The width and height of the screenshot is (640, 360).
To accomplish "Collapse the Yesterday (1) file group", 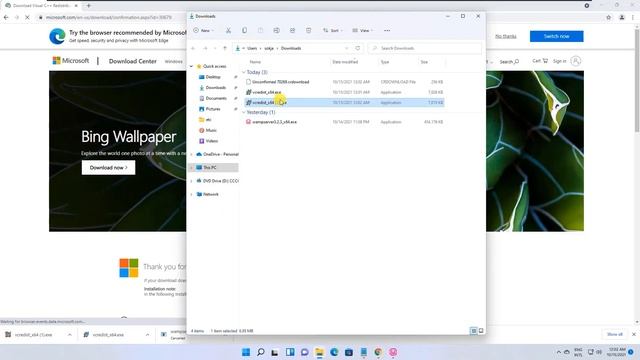I will (x=244, y=112).
